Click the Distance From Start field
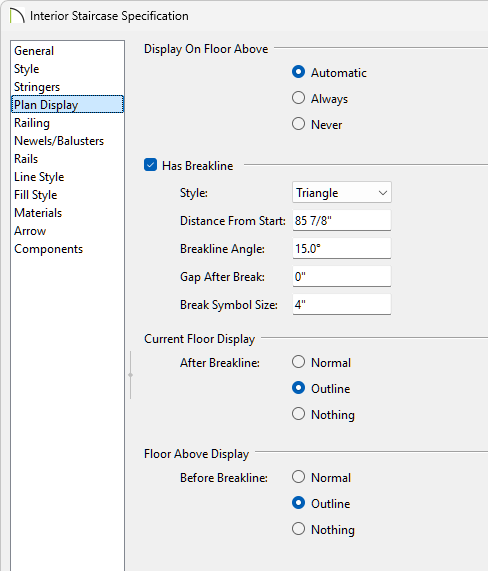Image resolution: width=488 pixels, height=571 pixels. point(342,220)
